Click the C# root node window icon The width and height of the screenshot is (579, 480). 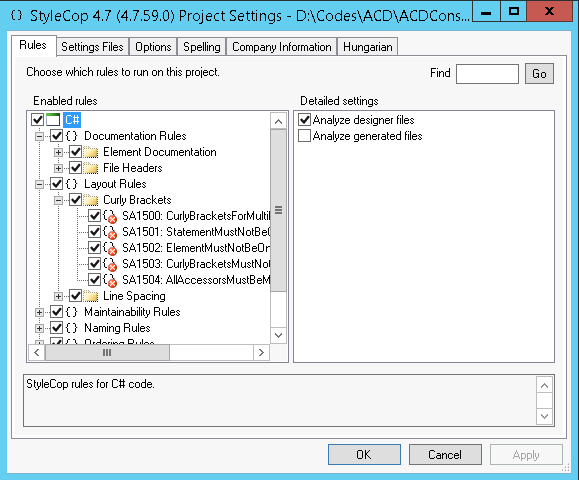pos(53,120)
